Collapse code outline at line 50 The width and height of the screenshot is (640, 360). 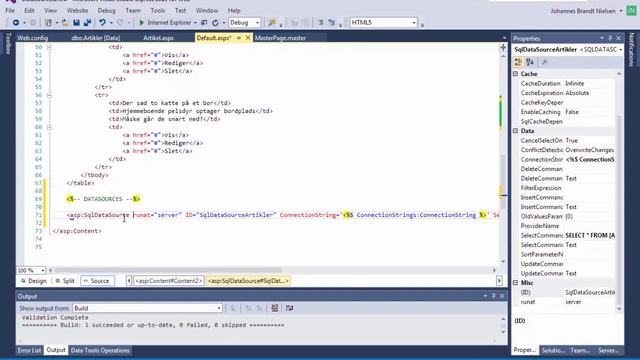pyautogui.click(x=49, y=47)
